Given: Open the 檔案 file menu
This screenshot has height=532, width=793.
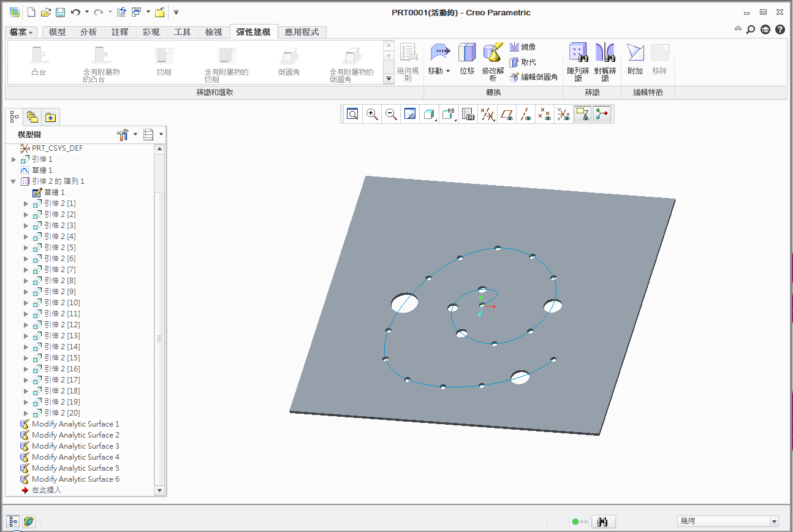Looking at the screenshot, I should point(21,32).
